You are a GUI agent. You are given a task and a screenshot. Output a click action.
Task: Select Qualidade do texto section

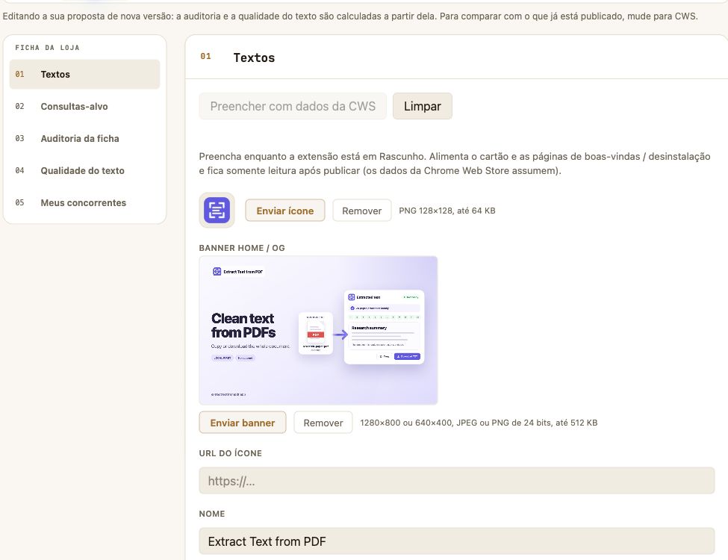84,170
